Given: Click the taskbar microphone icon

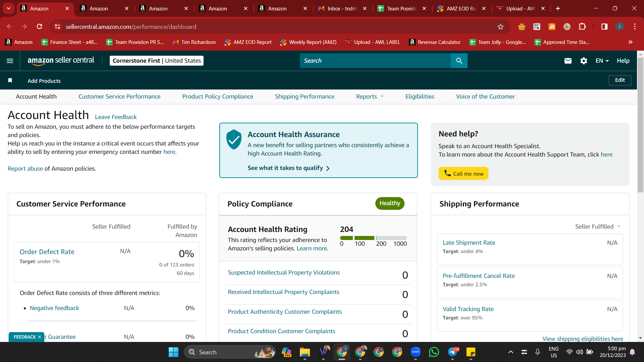Looking at the screenshot, I should pyautogui.click(x=537, y=352).
